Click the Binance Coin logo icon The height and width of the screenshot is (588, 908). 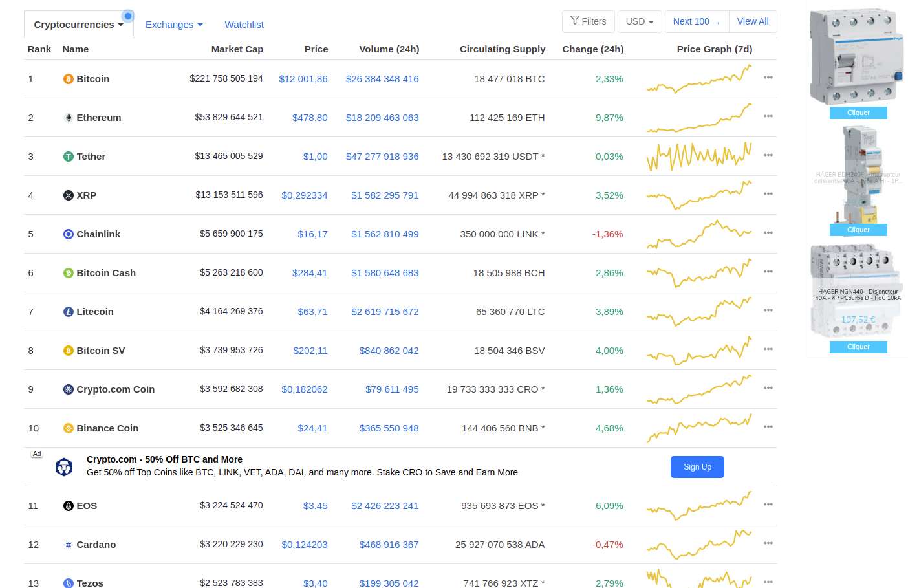pos(69,428)
